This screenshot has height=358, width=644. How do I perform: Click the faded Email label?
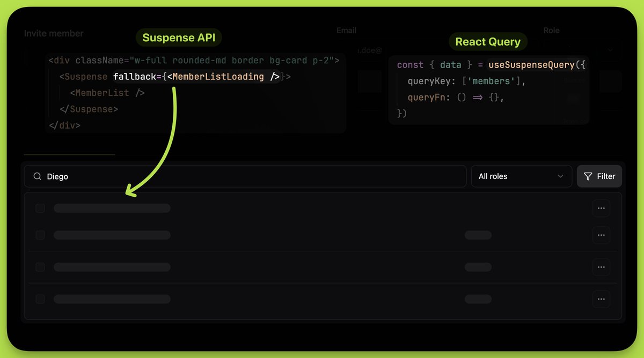[346, 31]
